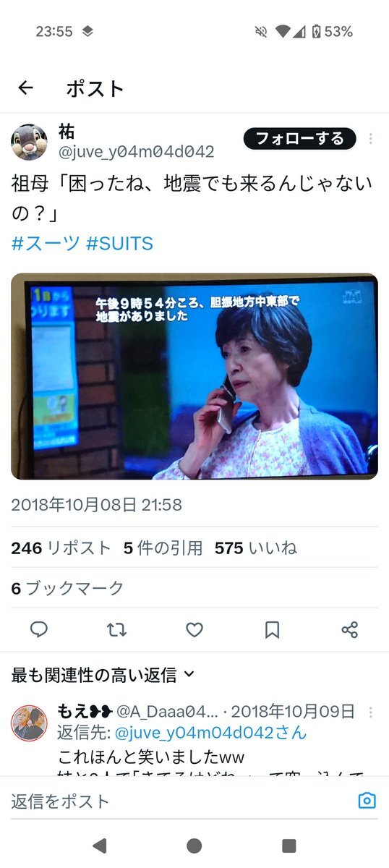The width and height of the screenshot is (389, 868).
Task: Open camera icon in reply bar
Action: click(367, 801)
